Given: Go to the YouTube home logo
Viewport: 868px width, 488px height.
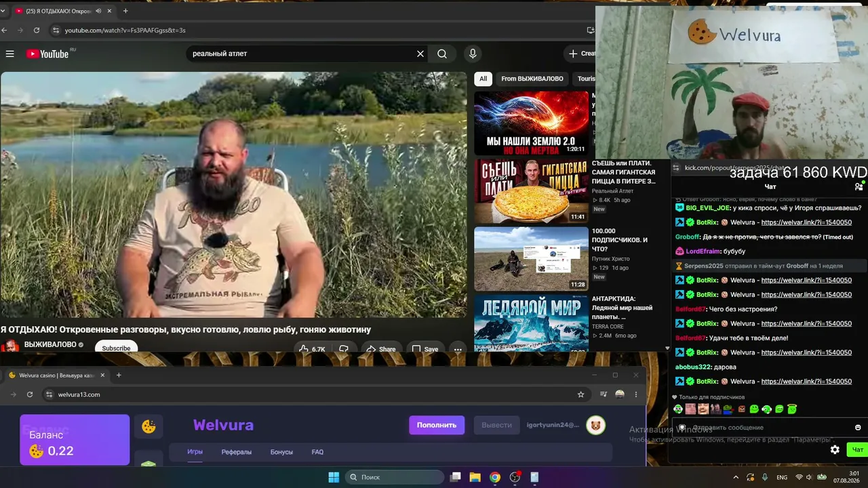Looking at the screenshot, I should click(x=47, y=54).
